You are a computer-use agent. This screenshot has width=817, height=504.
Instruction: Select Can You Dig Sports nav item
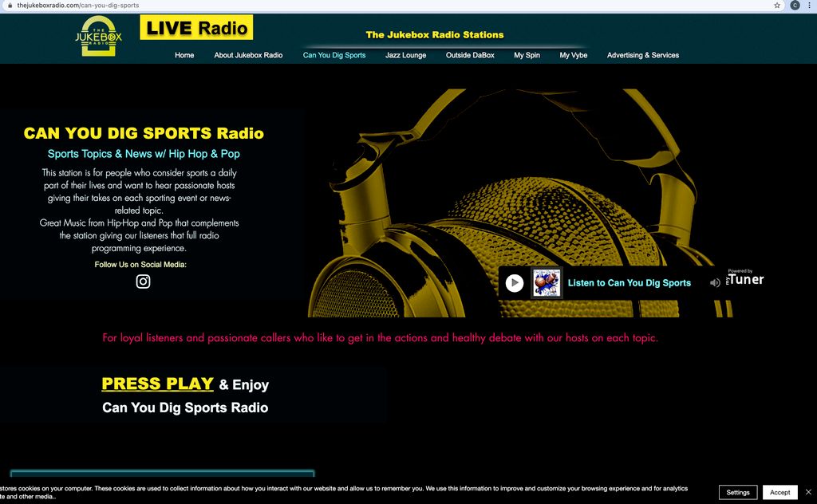[x=334, y=55]
